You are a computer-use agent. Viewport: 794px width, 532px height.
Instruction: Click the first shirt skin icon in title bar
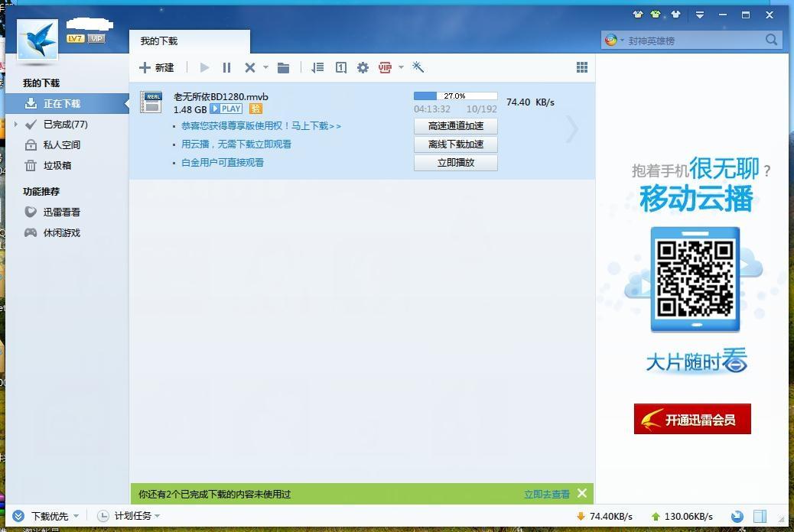coord(638,15)
